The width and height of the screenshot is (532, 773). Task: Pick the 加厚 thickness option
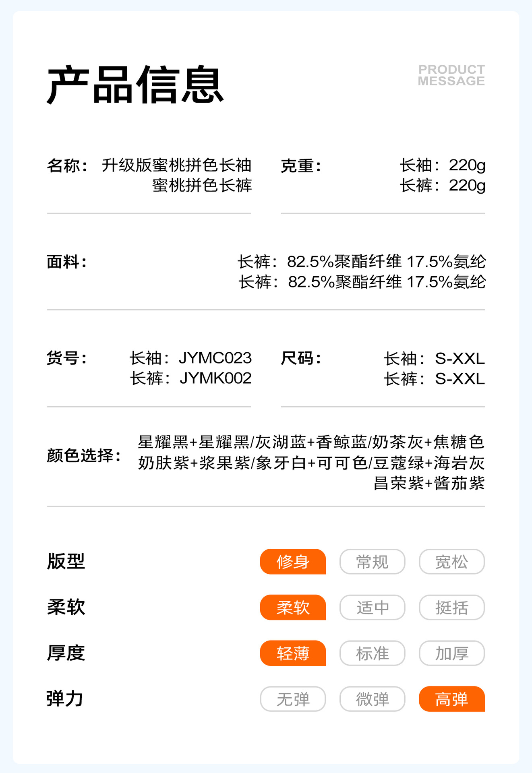click(451, 653)
